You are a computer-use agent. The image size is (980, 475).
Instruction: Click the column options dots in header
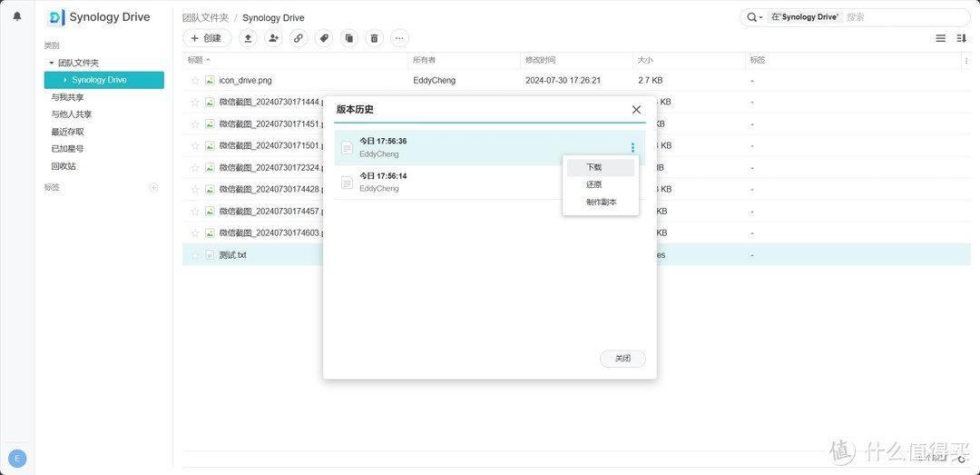(965, 61)
